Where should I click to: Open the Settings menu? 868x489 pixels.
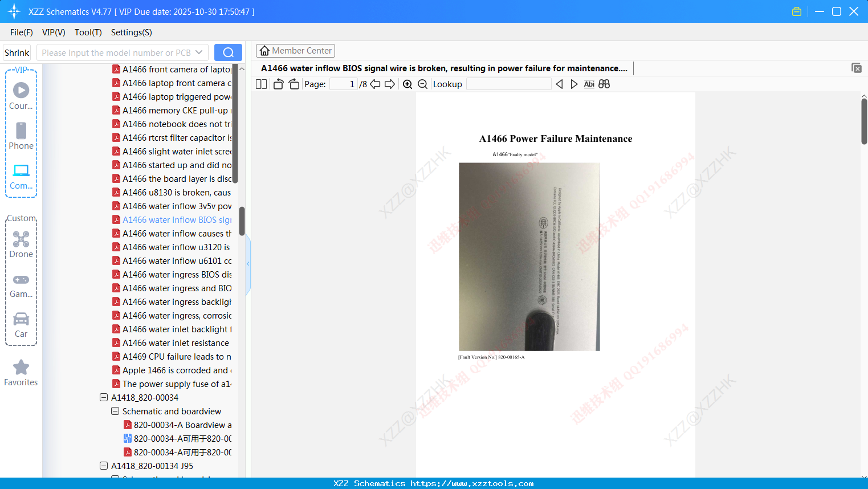click(x=132, y=32)
